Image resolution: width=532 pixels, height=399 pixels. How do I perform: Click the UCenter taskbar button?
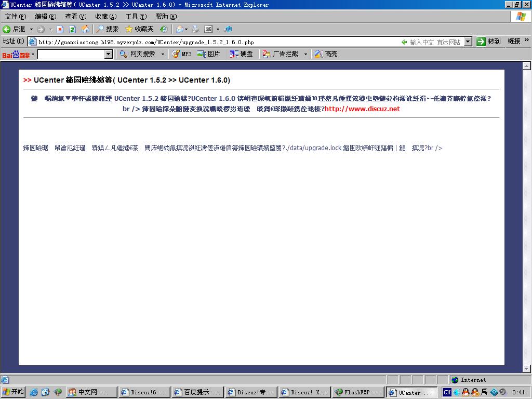(x=412, y=393)
